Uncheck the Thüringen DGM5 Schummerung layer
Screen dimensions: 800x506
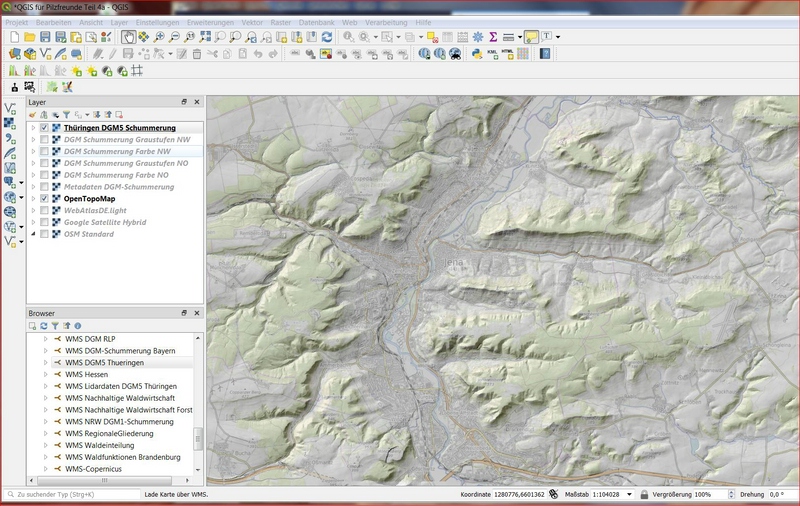point(44,128)
